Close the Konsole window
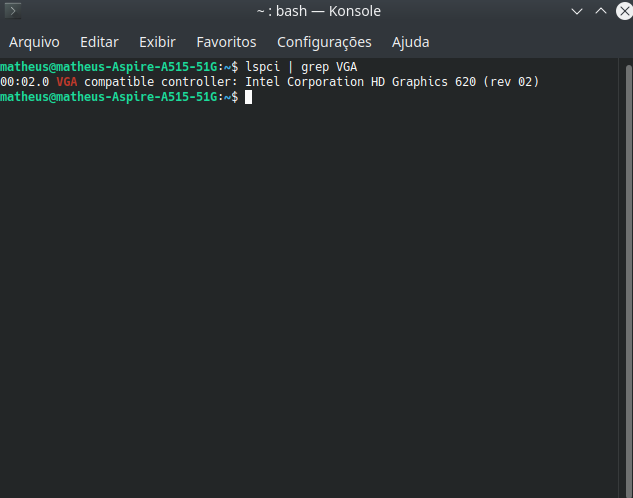Screen dimensions: 633x498 (625, 11)
